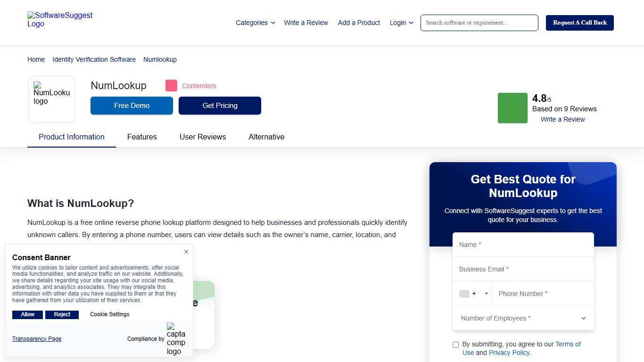Open the Transparency Page link

(x=36, y=339)
